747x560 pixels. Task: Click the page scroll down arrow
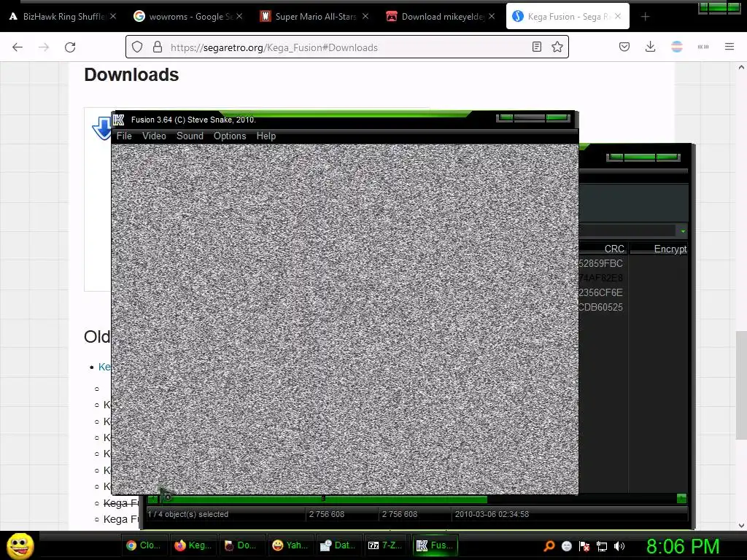coord(741,525)
